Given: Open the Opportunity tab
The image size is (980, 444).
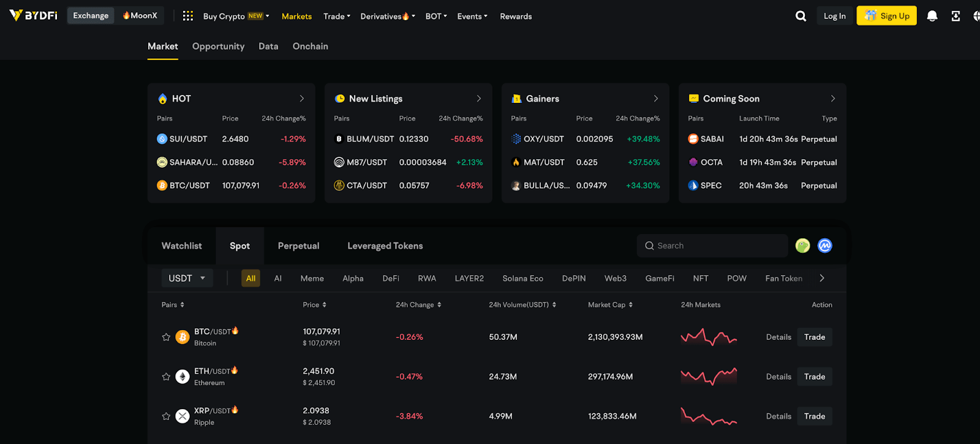Looking at the screenshot, I should pyautogui.click(x=218, y=47).
